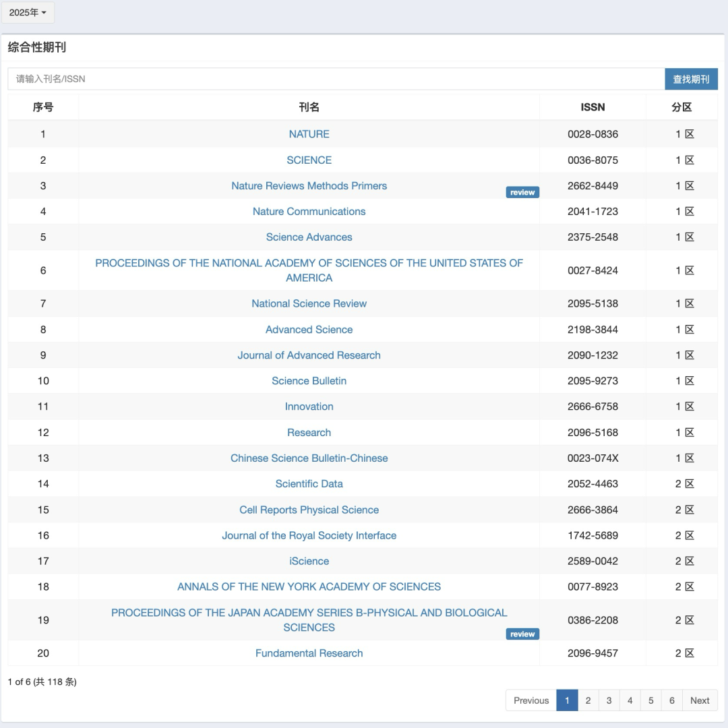Open Journal of the Royal Society Interface
This screenshot has width=728, height=728.
[309, 535]
